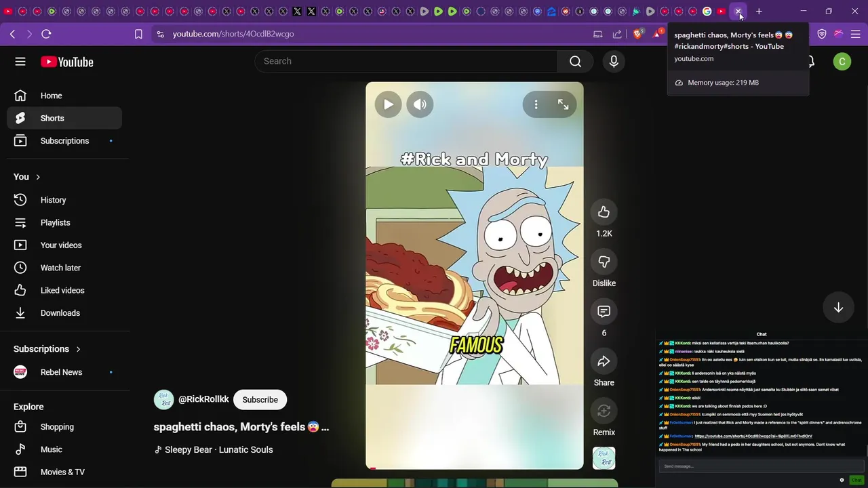868x488 pixels.
Task: Open Shopping under Explore
Action: click(64, 427)
